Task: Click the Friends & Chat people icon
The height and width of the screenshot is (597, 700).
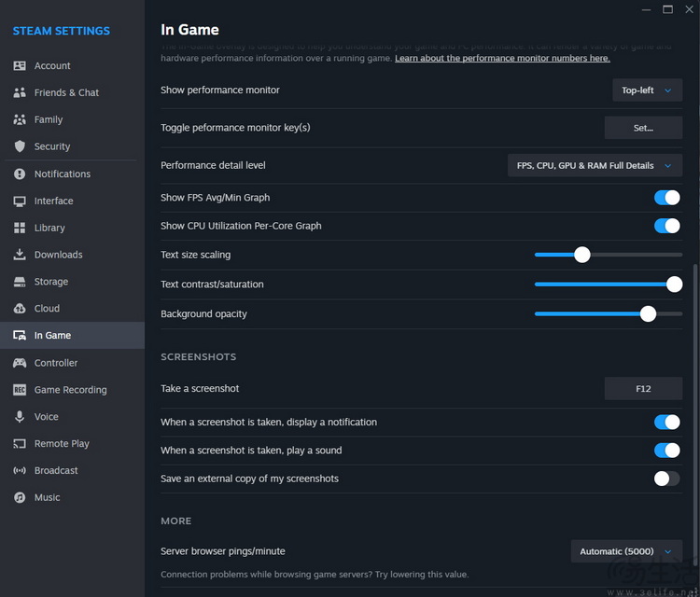Action: coord(20,92)
